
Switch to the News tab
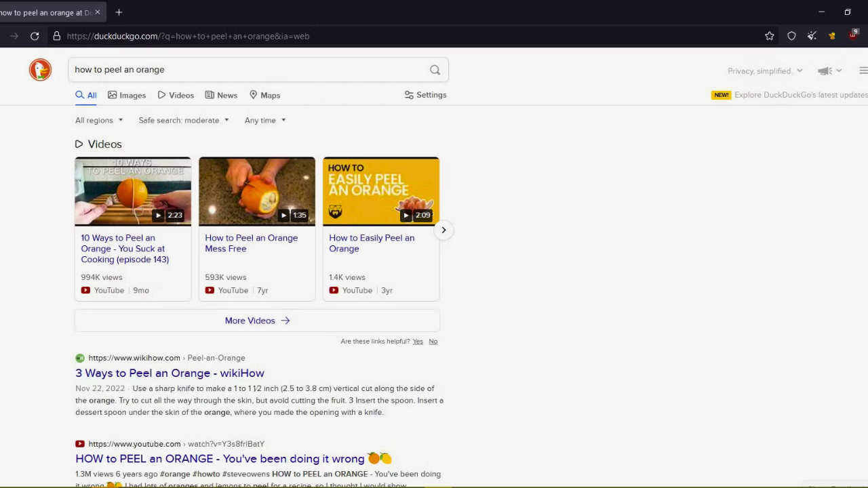(221, 95)
